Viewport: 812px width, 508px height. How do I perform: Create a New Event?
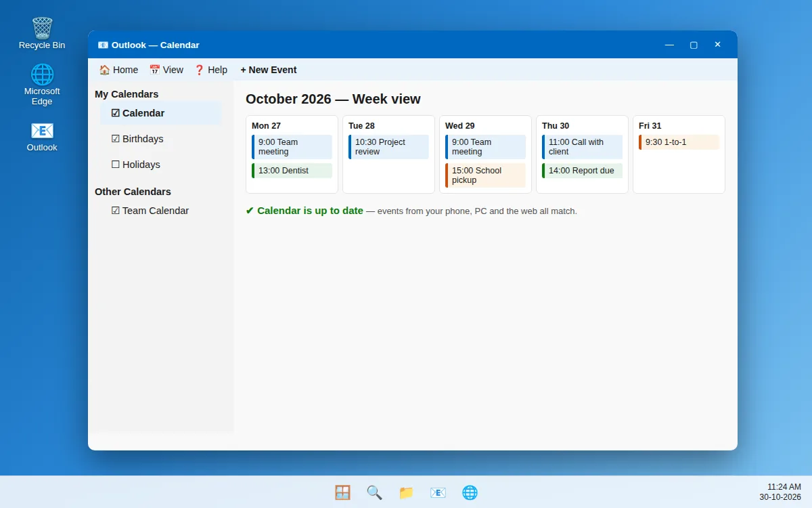(x=269, y=70)
